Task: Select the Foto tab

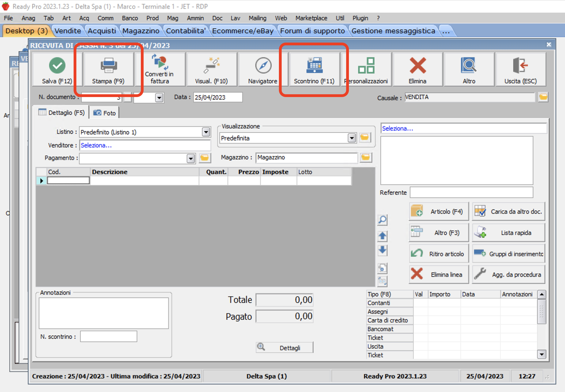Action: point(105,113)
